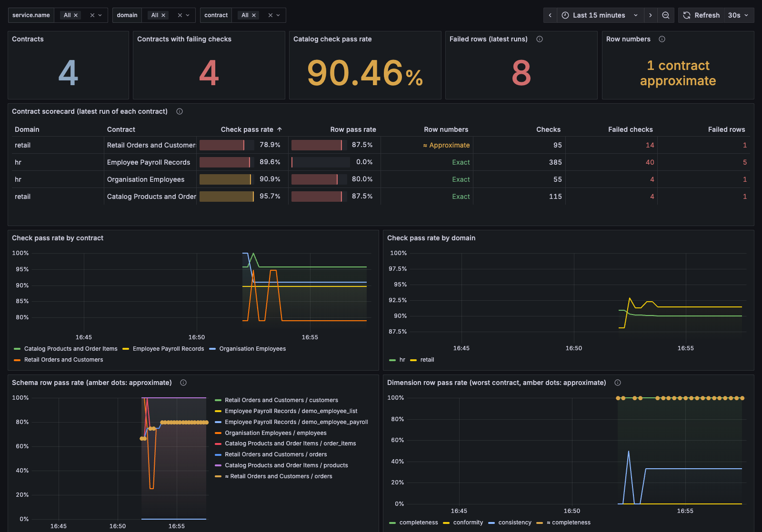The height and width of the screenshot is (532, 762).
Task: Expand the contract variable dropdown
Action: pyautogui.click(x=278, y=15)
